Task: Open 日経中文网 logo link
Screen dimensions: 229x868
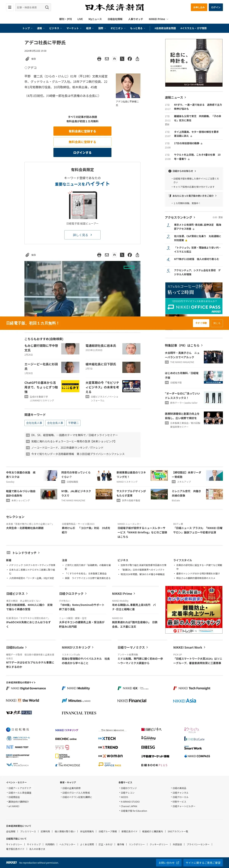Action: click(x=19, y=712)
